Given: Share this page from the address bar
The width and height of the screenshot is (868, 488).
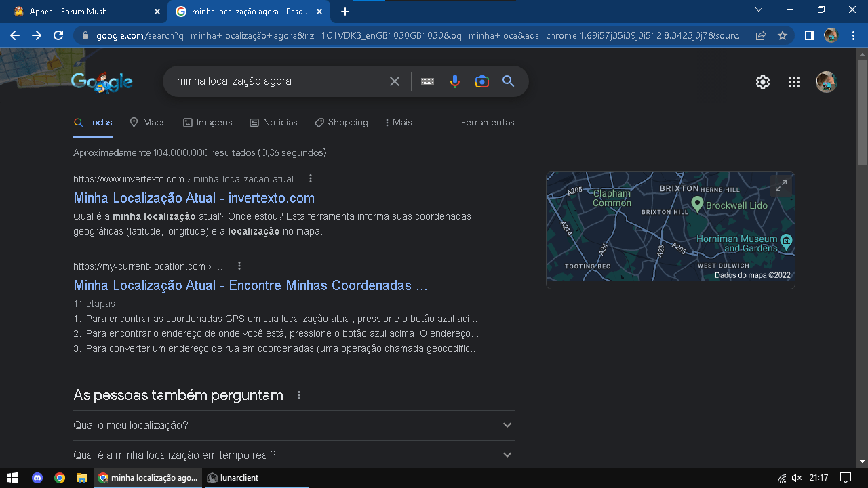Looking at the screenshot, I should click(x=761, y=35).
